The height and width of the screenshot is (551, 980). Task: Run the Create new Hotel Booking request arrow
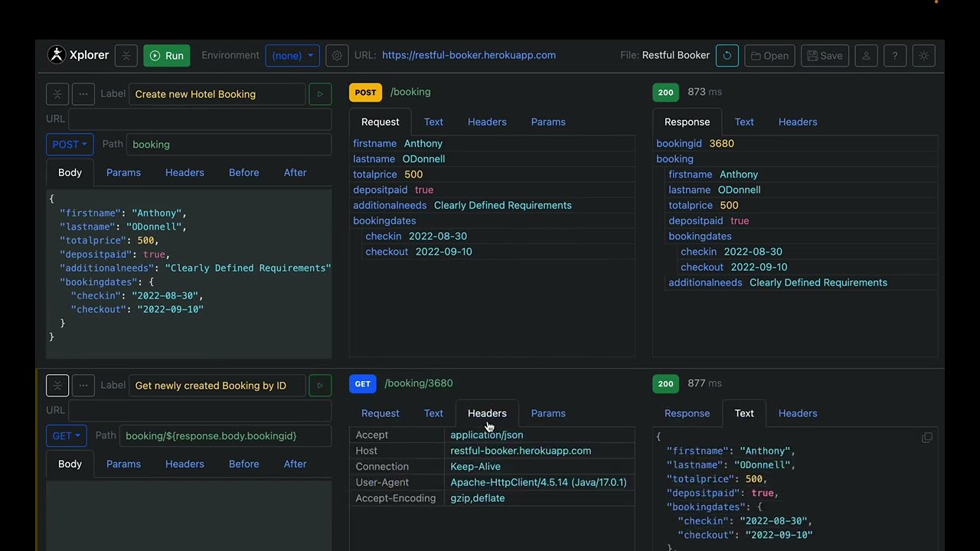[x=319, y=93]
